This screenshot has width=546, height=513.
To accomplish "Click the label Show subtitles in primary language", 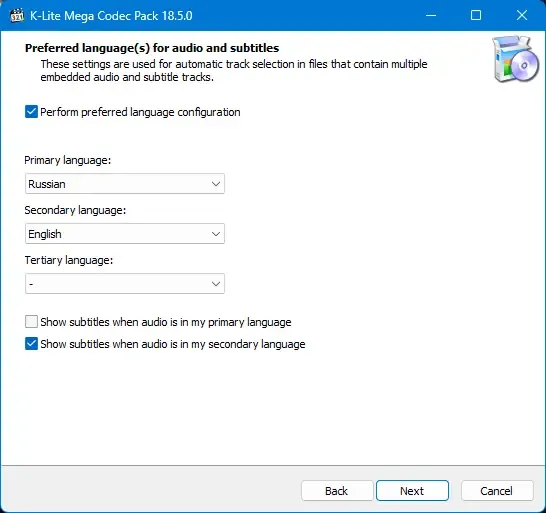I will [x=166, y=322].
